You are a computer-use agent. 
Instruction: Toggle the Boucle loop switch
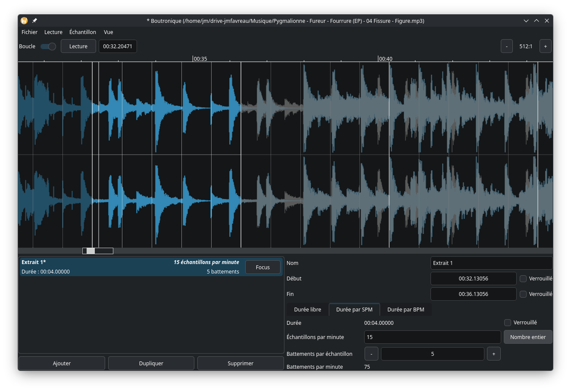[x=48, y=47]
